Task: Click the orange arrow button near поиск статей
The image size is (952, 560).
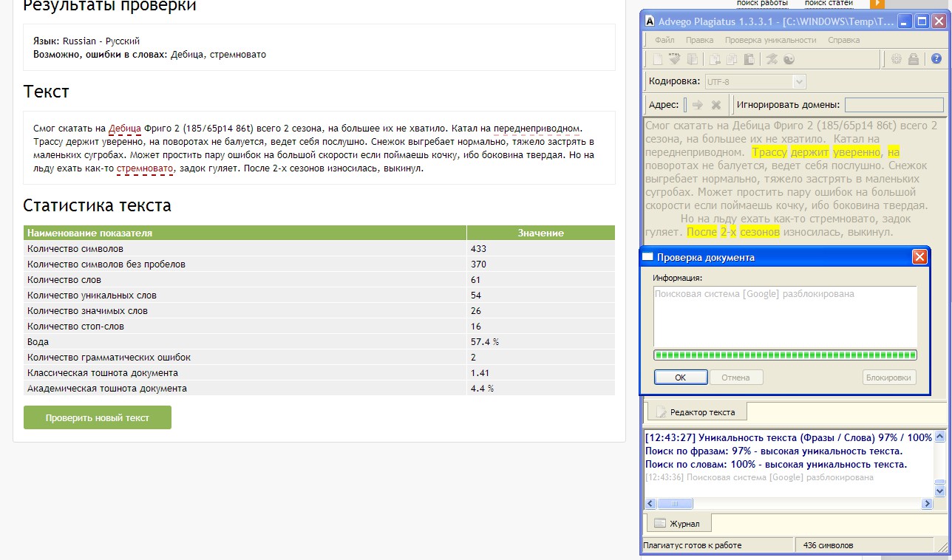Action: point(878,4)
